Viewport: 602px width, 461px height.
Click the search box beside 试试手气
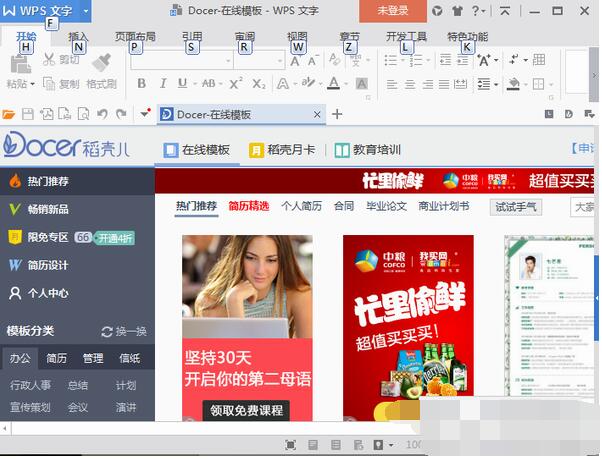582,207
